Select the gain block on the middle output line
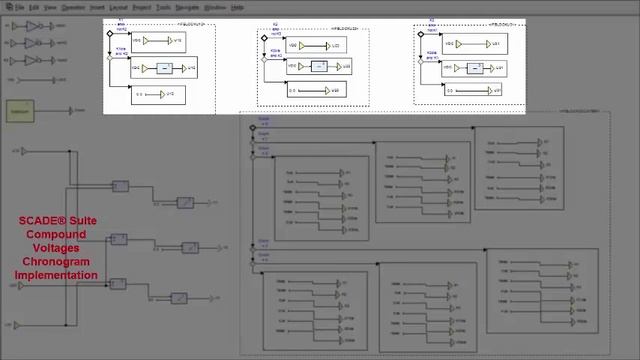The width and height of the screenshot is (640, 360). (190, 248)
